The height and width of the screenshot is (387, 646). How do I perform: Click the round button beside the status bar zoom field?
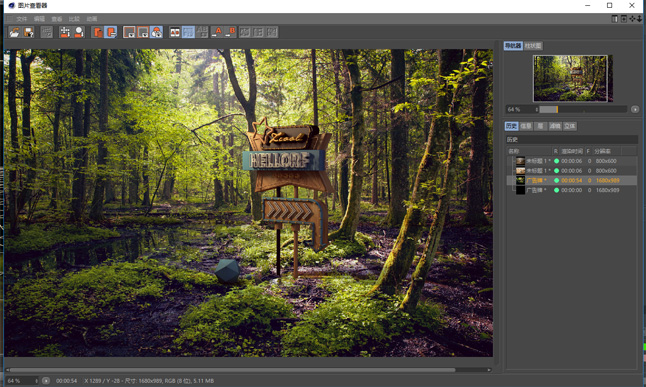pos(46,381)
